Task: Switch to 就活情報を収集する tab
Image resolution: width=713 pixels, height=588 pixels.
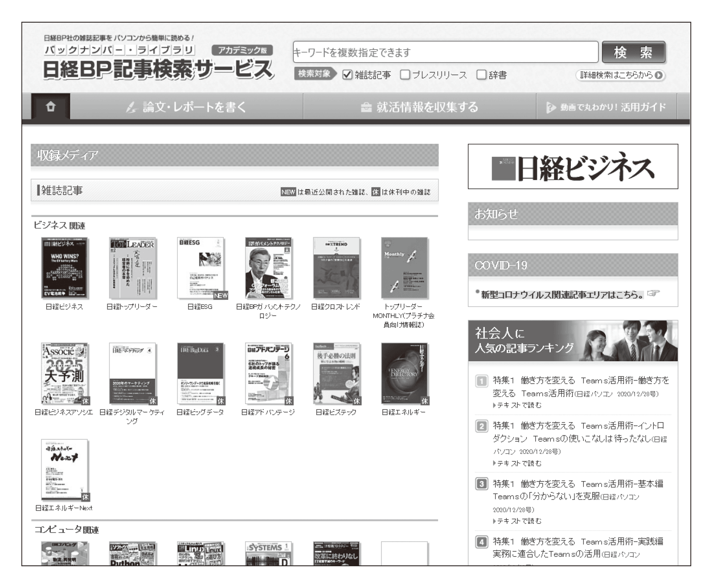Action: (419, 107)
